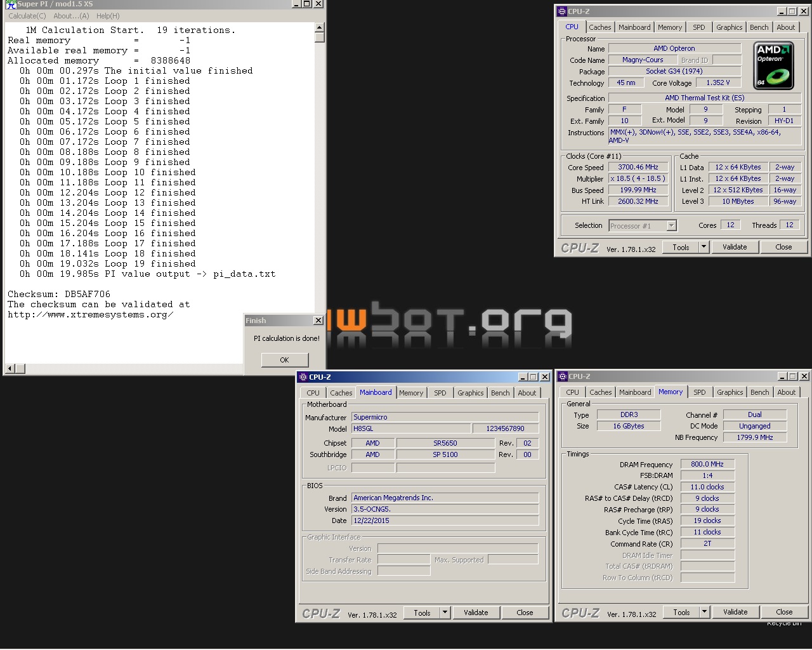Open the Bench tab in the top CPU-Z window

pyautogui.click(x=759, y=27)
